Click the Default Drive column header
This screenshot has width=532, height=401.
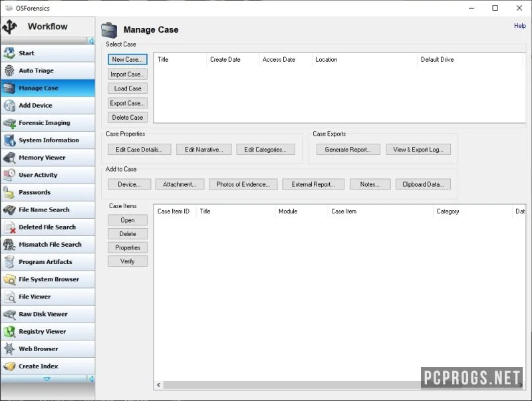pyautogui.click(x=469, y=60)
